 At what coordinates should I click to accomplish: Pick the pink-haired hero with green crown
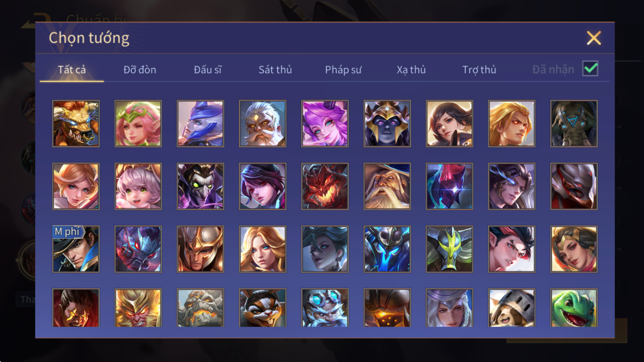[x=138, y=123]
